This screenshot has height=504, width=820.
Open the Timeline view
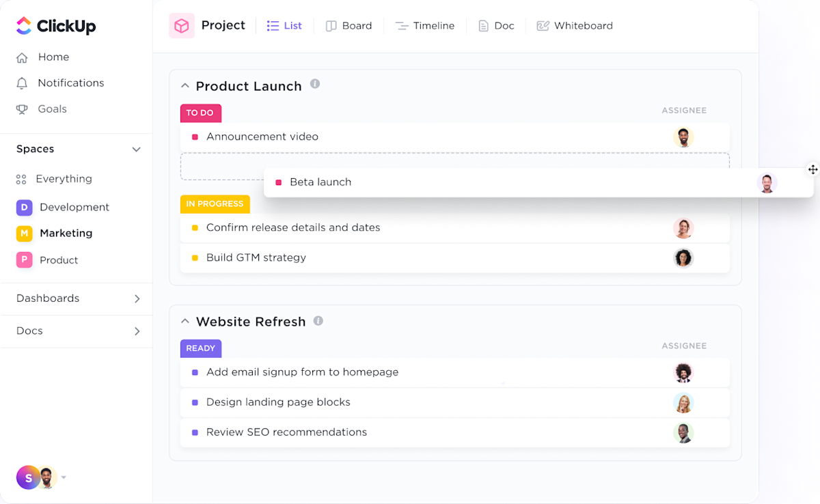[x=425, y=25]
